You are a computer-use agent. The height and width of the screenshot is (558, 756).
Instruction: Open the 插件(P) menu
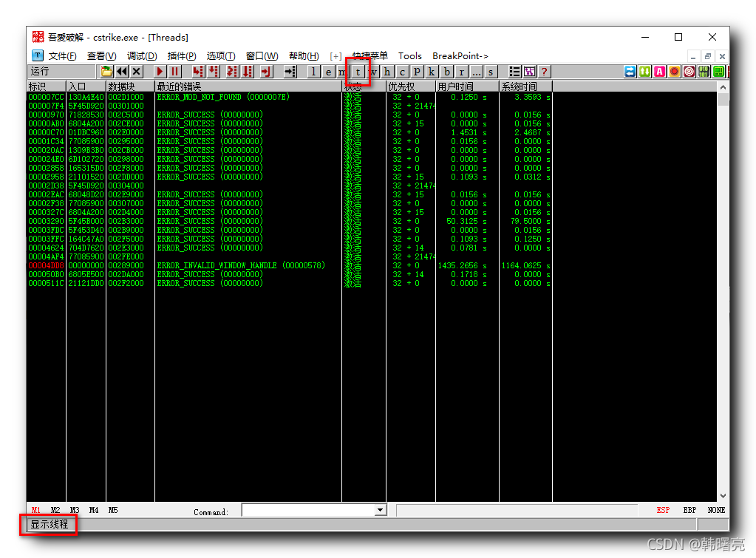182,56
